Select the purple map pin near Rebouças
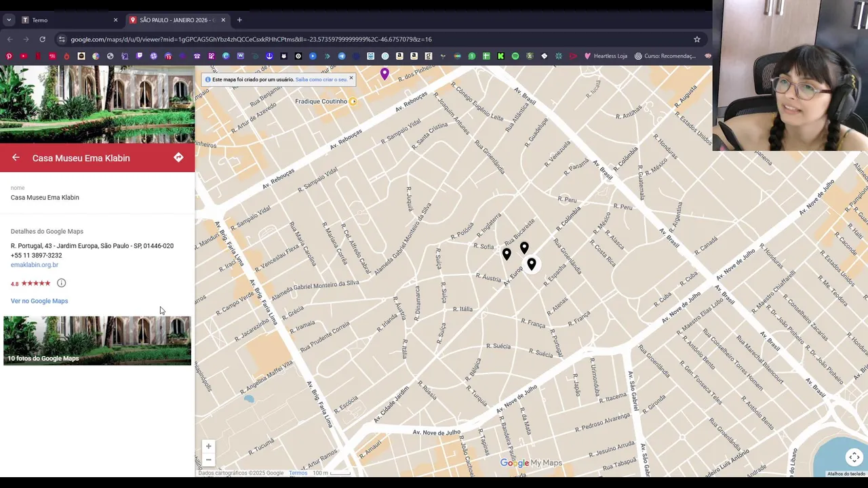Screen dimensions: 868x488 pyautogui.click(x=384, y=74)
